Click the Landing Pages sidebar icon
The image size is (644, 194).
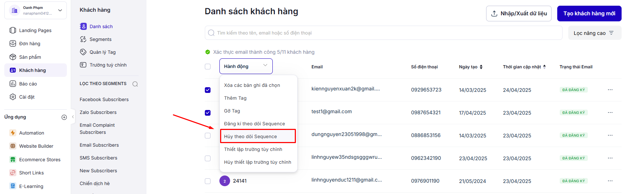pyautogui.click(x=13, y=30)
